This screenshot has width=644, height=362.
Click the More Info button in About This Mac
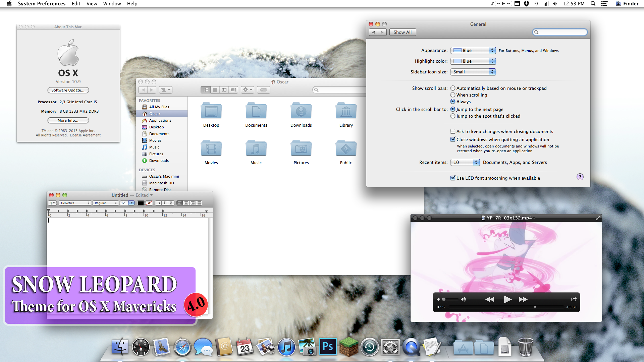coord(68,120)
